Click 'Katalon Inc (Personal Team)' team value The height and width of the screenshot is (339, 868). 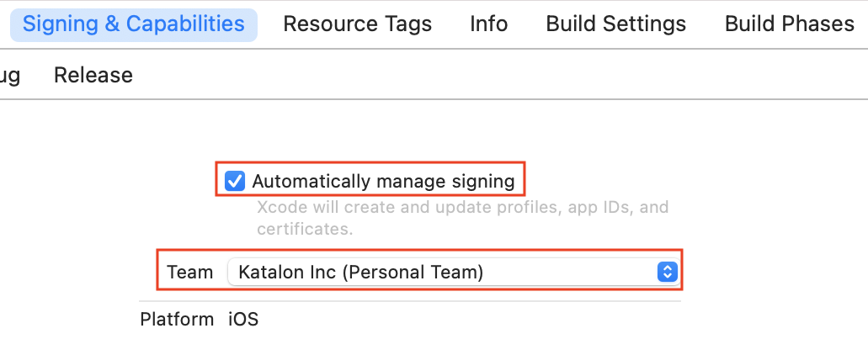(361, 272)
